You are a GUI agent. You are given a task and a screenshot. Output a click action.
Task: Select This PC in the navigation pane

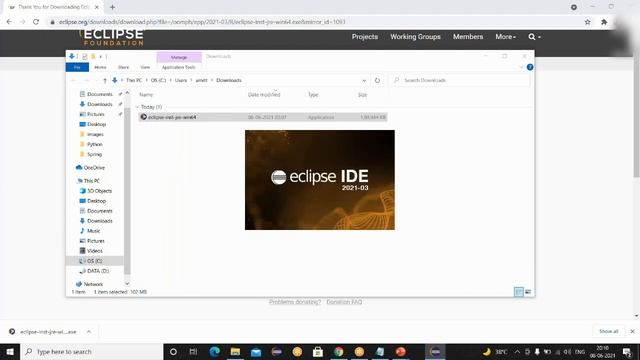tap(91, 181)
